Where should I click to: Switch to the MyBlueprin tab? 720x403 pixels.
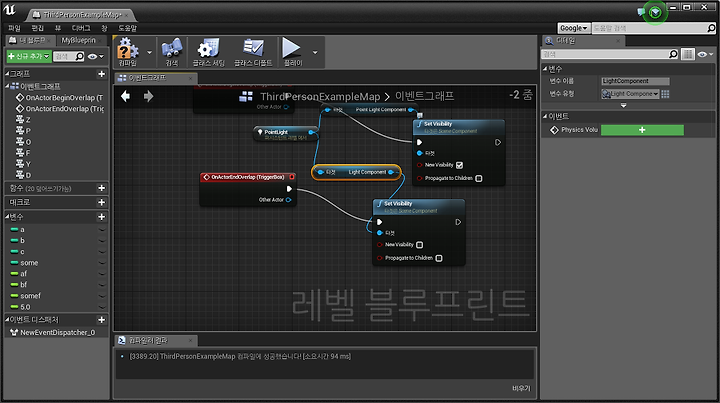pos(79,40)
